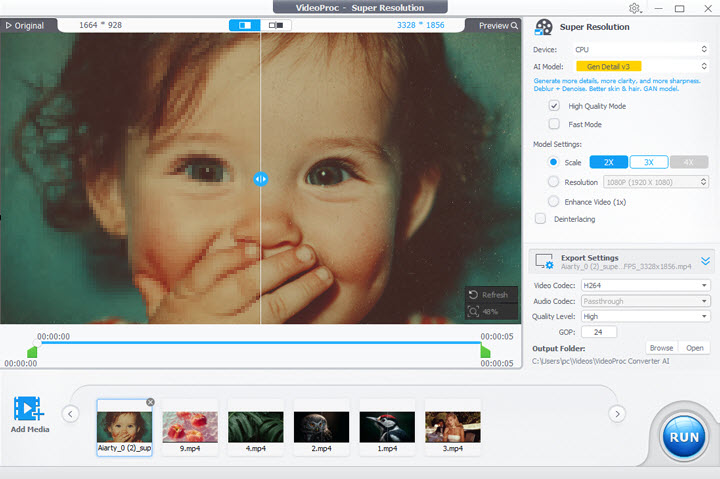Switch to split comparison view mode
720x479 pixels.
(245, 25)
